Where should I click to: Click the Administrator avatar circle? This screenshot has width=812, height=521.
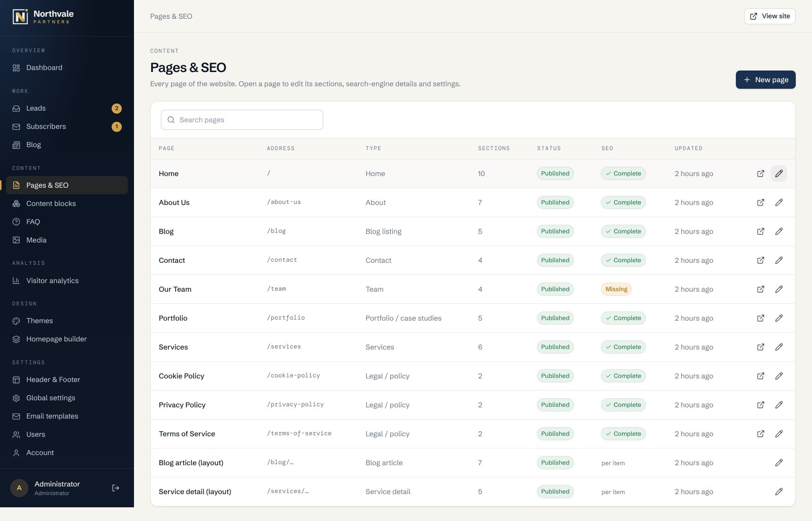coord(19,488)
